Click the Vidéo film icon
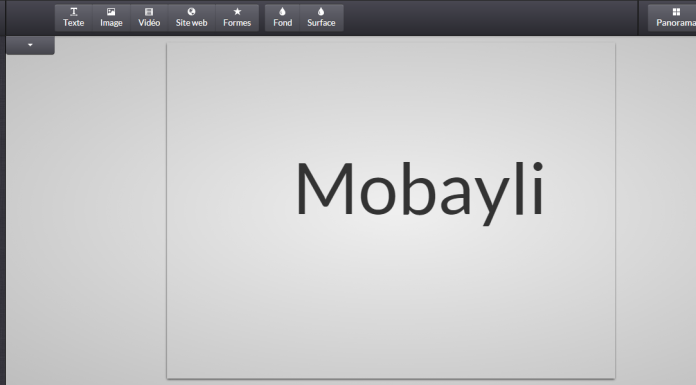696x385 pixels. pyautogui.click(x=149, y=12)
